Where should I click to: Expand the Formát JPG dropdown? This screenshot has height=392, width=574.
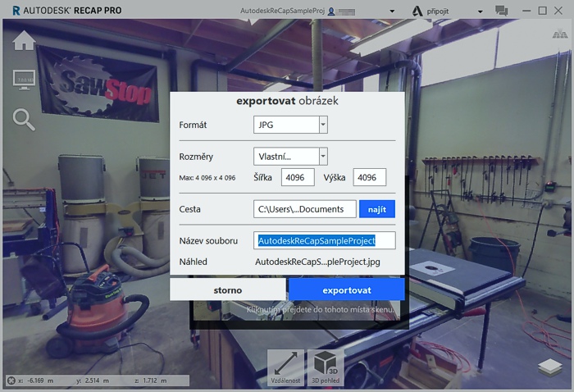pyautogui.click(x=323, y=125)
